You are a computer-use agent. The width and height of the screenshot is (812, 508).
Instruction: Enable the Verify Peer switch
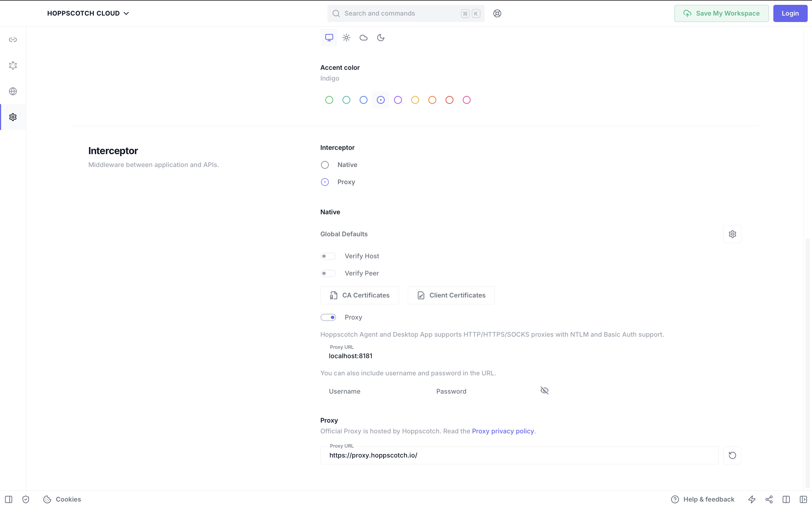pos(328,274)
